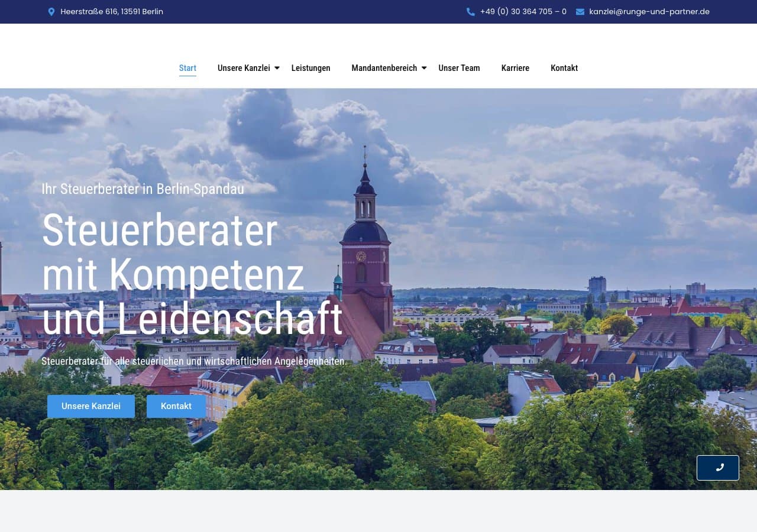Click the Unsere Kanzlei button in the hero section
Image resolution: width=757 pixels, height=532 pixels.
(x=91, y=406)
